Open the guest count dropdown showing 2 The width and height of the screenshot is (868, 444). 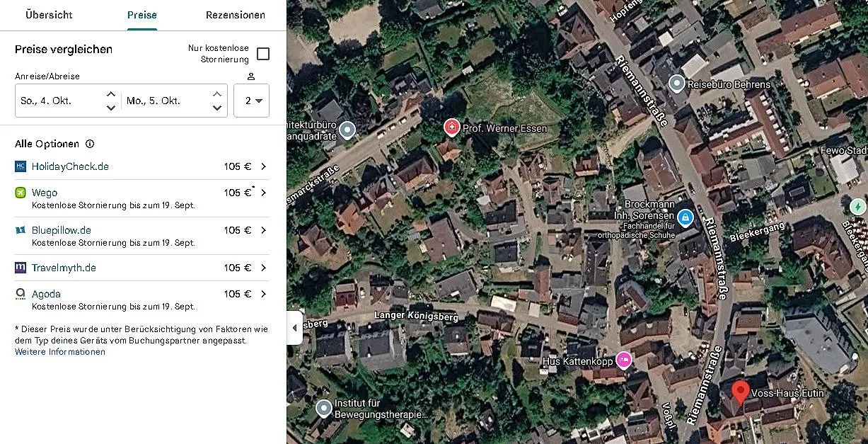click(251, 101)
